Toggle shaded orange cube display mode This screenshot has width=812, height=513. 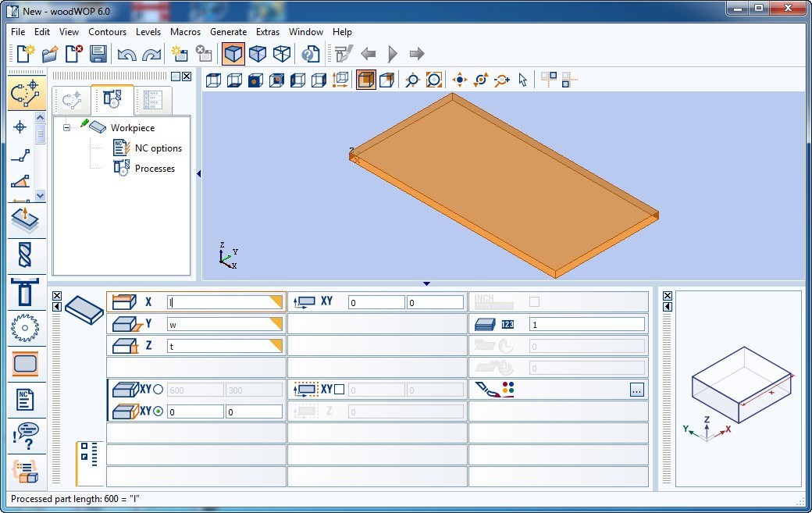pyautogui.click(x=365, y=80)
